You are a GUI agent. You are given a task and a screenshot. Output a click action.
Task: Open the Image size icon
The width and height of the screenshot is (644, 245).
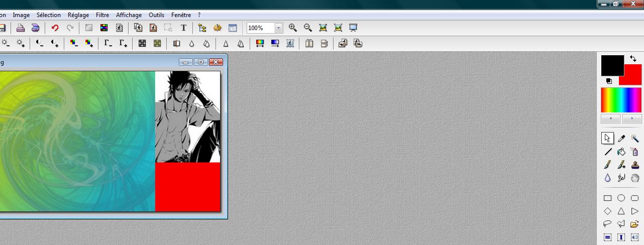point(138,28)
